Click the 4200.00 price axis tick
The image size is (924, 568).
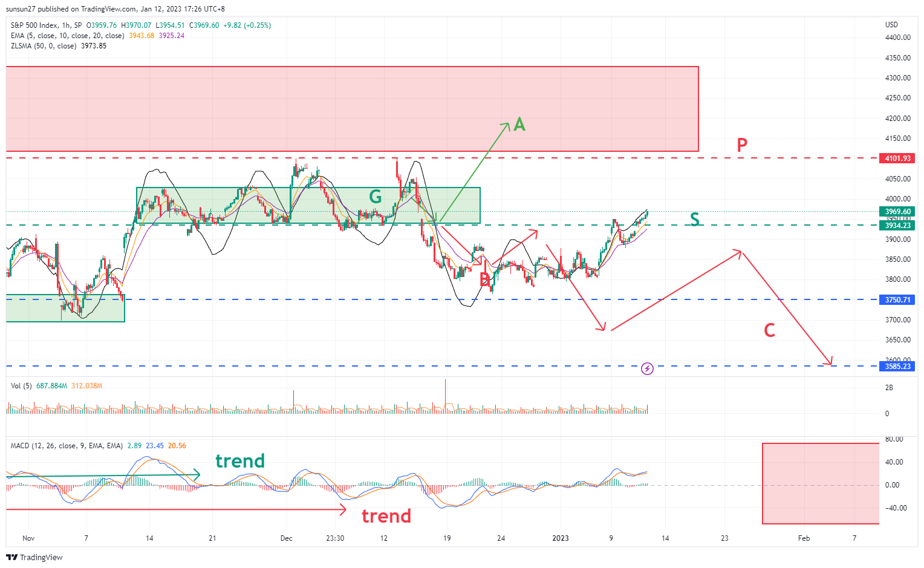pyautogui.click(x=897, y=119)
